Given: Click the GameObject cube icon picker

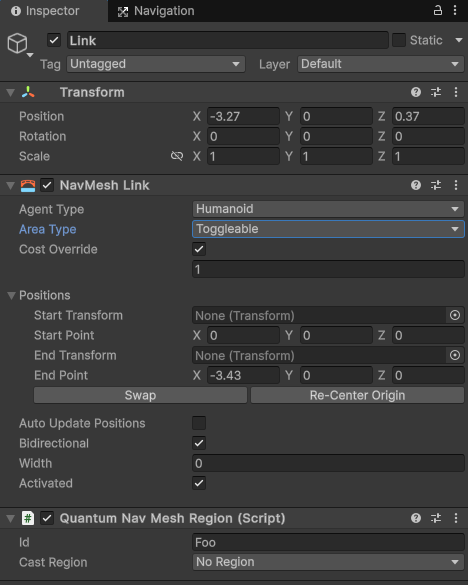Looking at the screenshot, I should 18,44.
